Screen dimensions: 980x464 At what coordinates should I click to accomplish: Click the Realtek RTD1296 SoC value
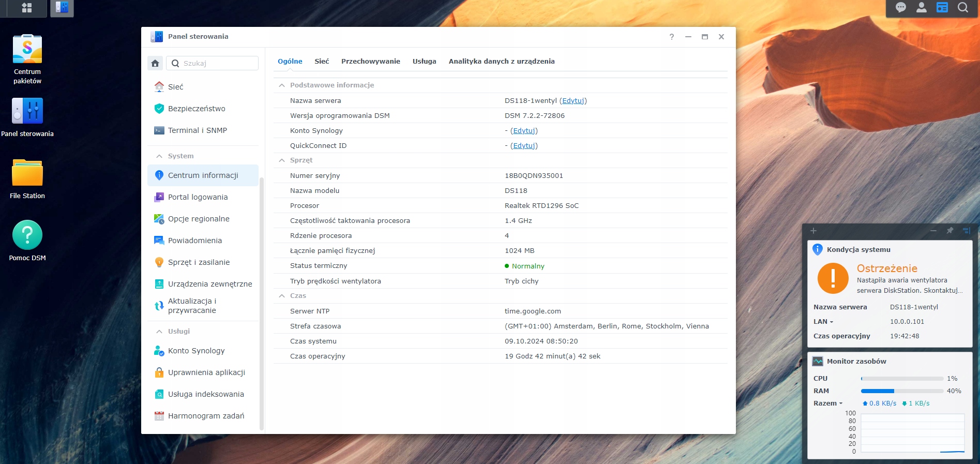click(x=541, y=206)
